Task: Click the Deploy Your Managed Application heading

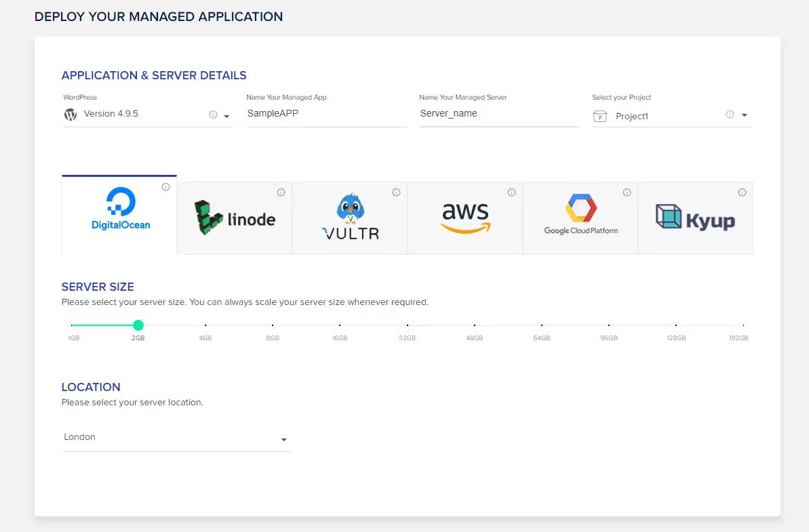Action: tap(159, 16)
